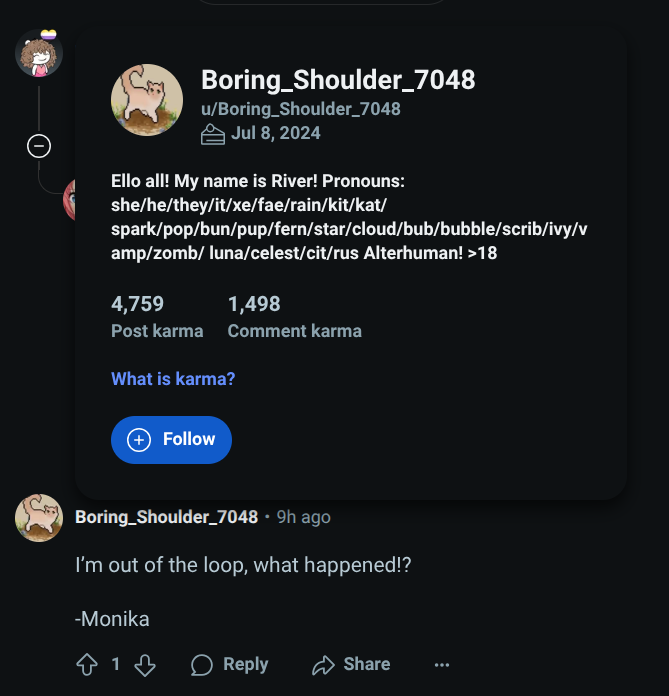669x696 pixels.
Task: Click the partially hidden red avatar
Action: click(x=69, y=198)
